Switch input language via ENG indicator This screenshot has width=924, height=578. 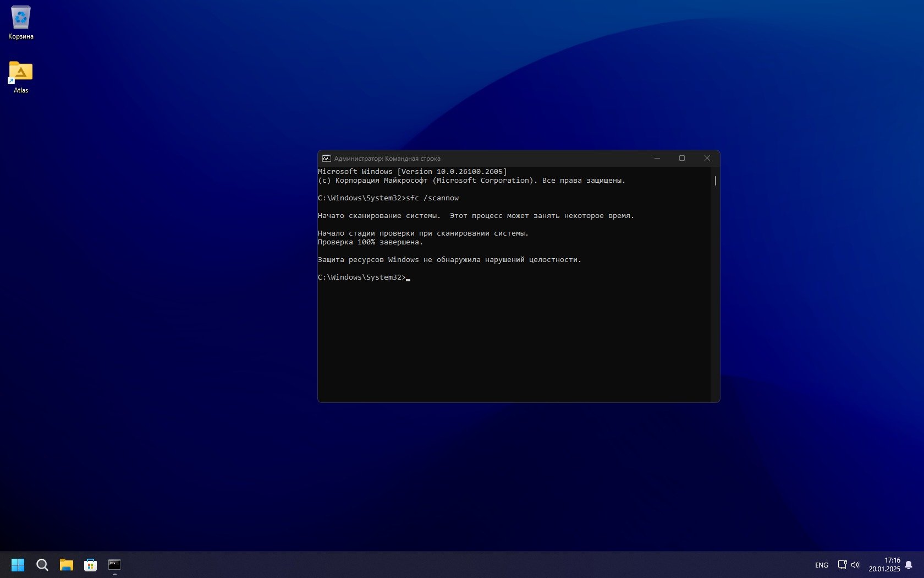[821, 565]
